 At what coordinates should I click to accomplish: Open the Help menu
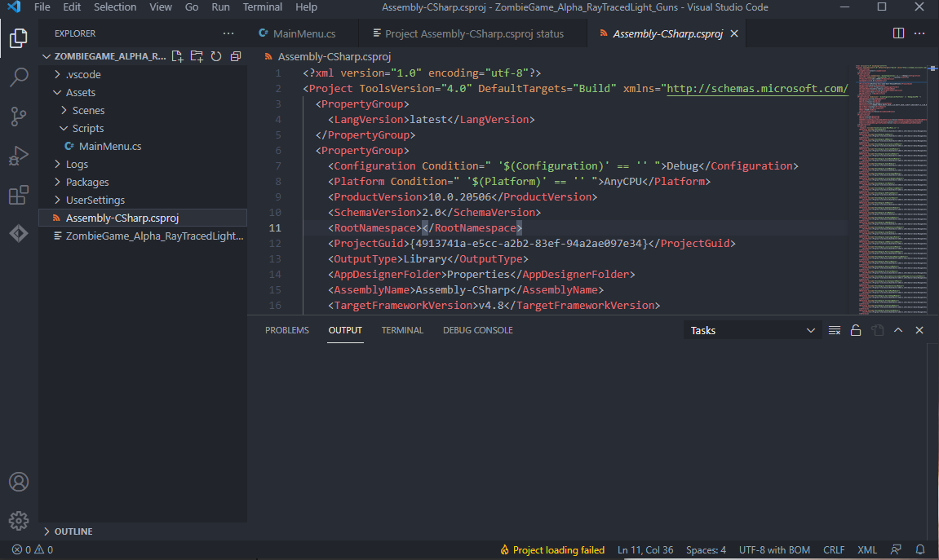pos(306,7)
